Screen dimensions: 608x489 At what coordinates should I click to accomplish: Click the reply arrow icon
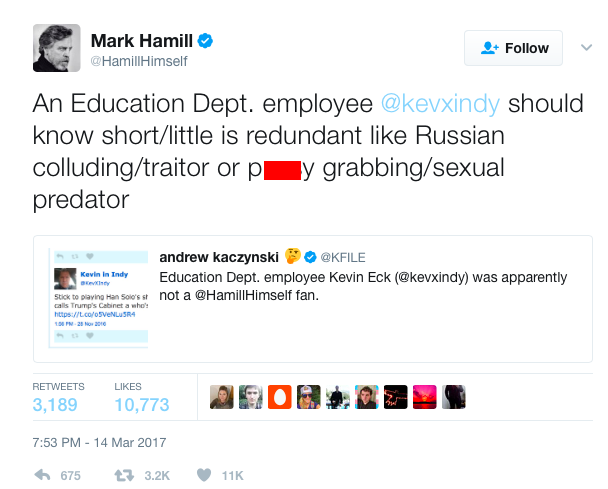click(42, 475)
